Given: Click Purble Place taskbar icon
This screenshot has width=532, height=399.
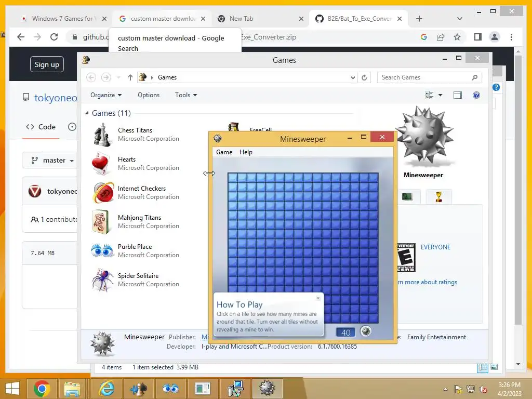Looking at the screenshot, I should coord(170,388).
